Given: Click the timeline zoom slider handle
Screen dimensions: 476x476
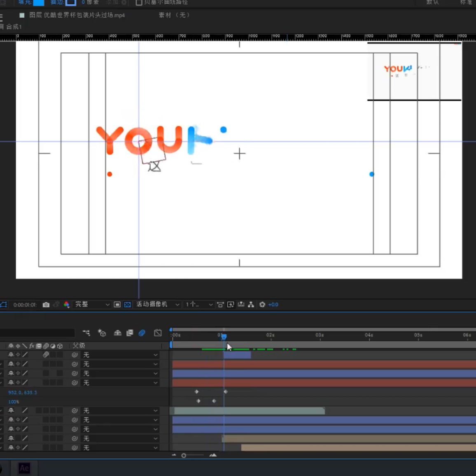Looking at the screenshot, I should tap(184, 455).
